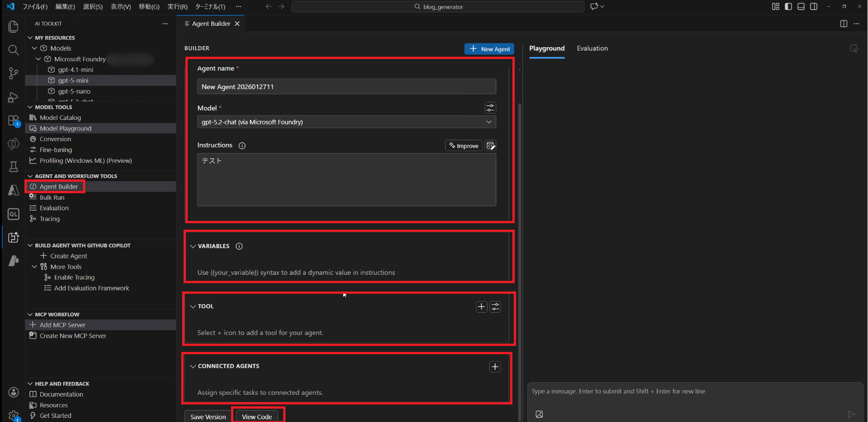Open the Run and Debug view
Screen dimensions: 868x422
[13, 97]
